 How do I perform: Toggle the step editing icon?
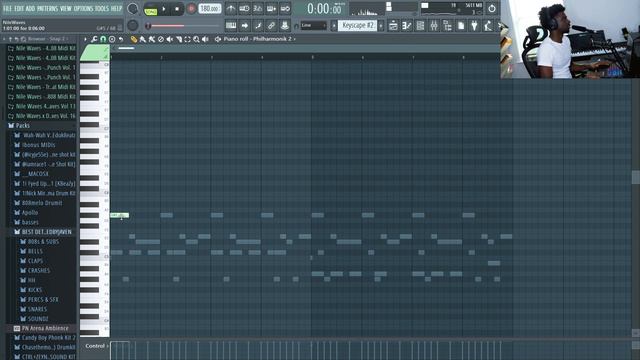click(x=258, y=26)
